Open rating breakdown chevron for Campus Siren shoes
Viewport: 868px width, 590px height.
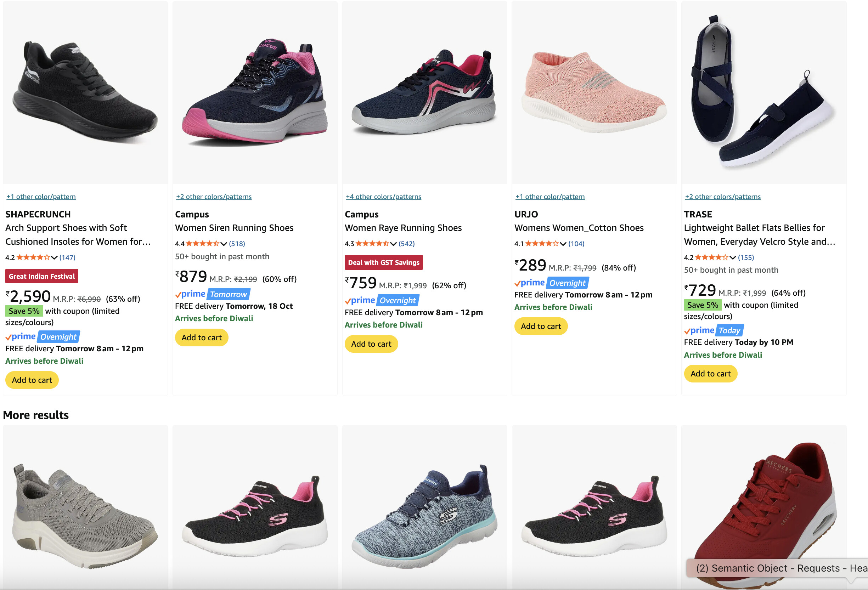point(224,244)
